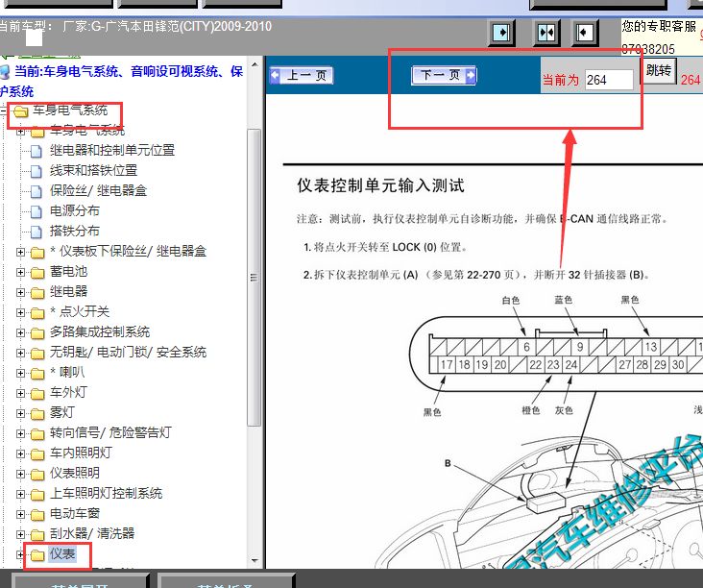Open the 保险丝/继电器盒 document
Screen dimensions: 703x588
(x=98, y=190)
